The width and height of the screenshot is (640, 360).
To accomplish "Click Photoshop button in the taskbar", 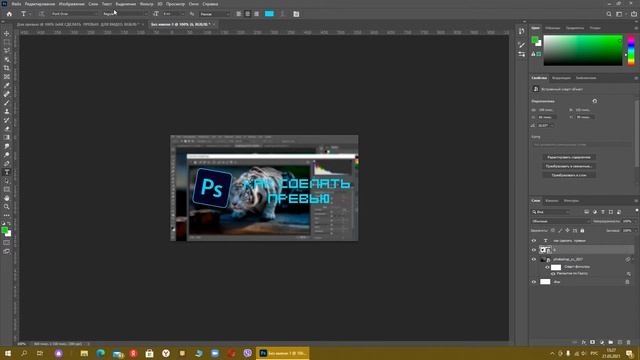I will tap(282, 353).
